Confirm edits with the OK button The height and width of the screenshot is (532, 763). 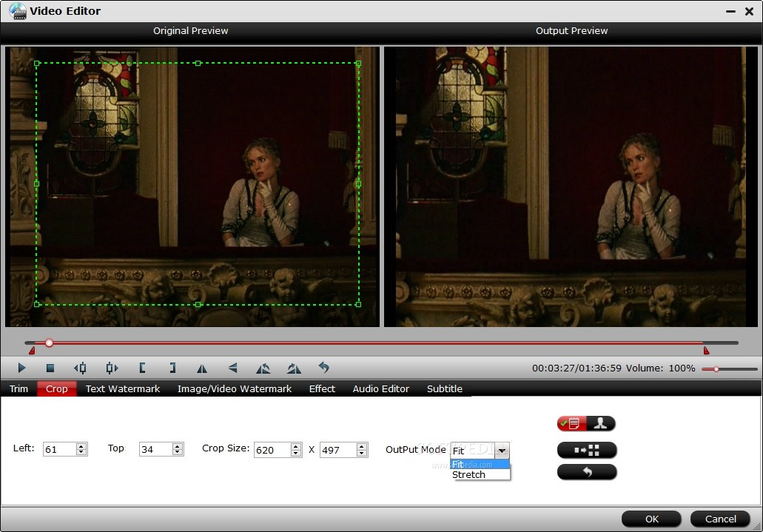point(651,519)
